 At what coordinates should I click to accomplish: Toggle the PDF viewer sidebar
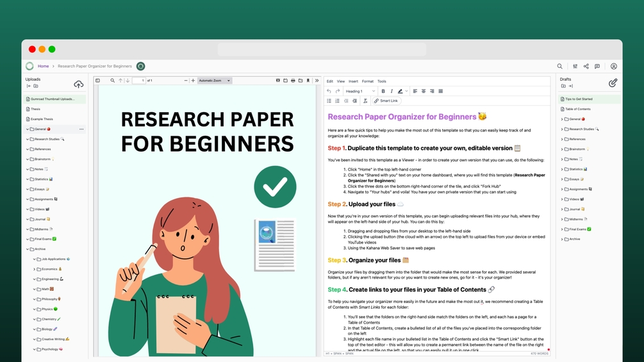click(98, 81)
